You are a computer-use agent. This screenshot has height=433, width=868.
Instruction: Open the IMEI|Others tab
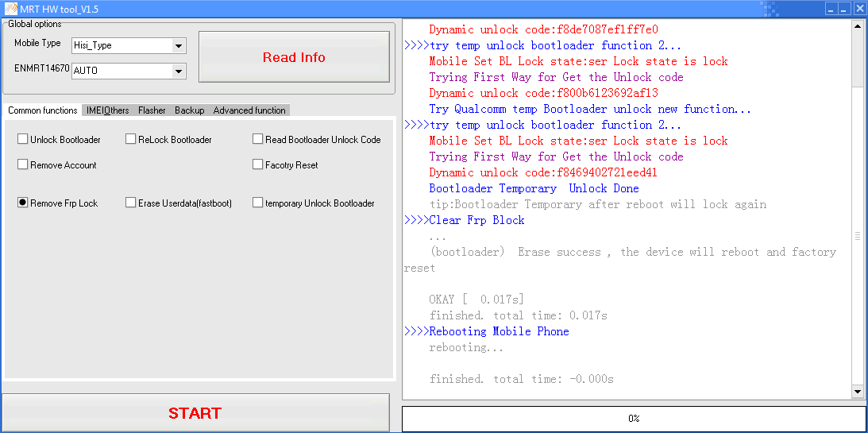(x=108, y=110)
